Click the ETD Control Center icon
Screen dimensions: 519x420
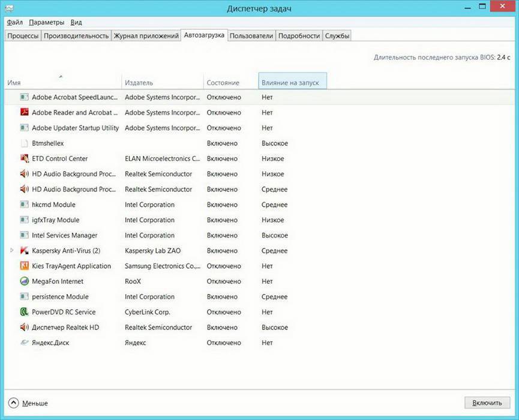point(25,158)
